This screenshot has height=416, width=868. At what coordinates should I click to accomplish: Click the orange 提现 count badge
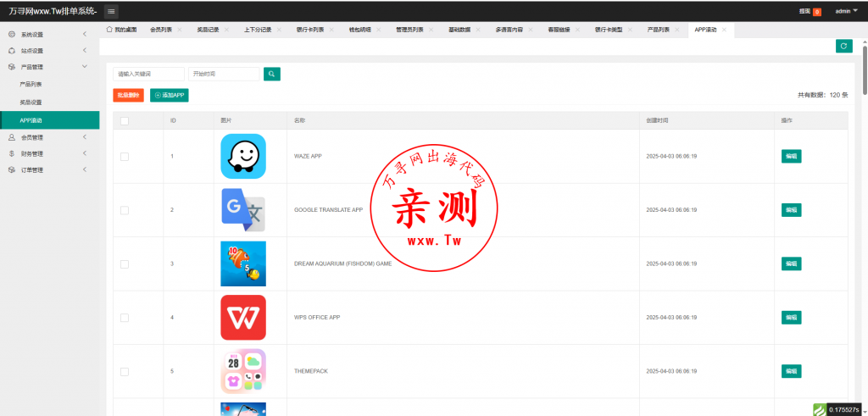pos(817,12)
